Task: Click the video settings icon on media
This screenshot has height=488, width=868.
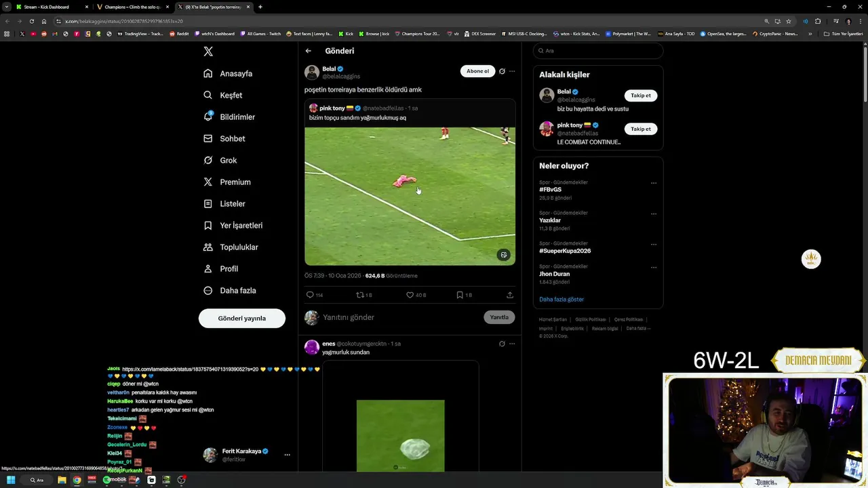Action: pyautogui.click(x=503, y=255)
